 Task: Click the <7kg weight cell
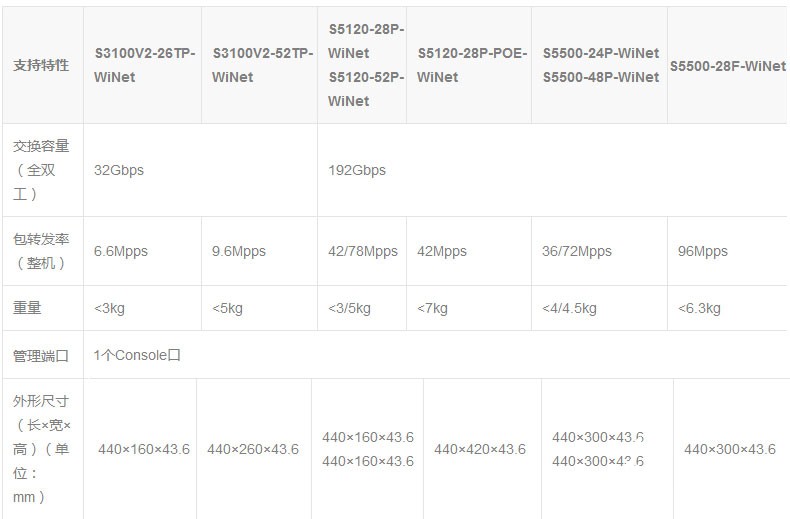(435, 308)
